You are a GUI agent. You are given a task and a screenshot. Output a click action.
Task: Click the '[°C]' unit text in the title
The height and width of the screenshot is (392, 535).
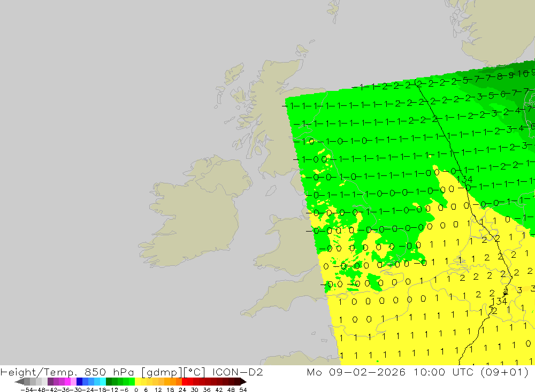[195, 372]
